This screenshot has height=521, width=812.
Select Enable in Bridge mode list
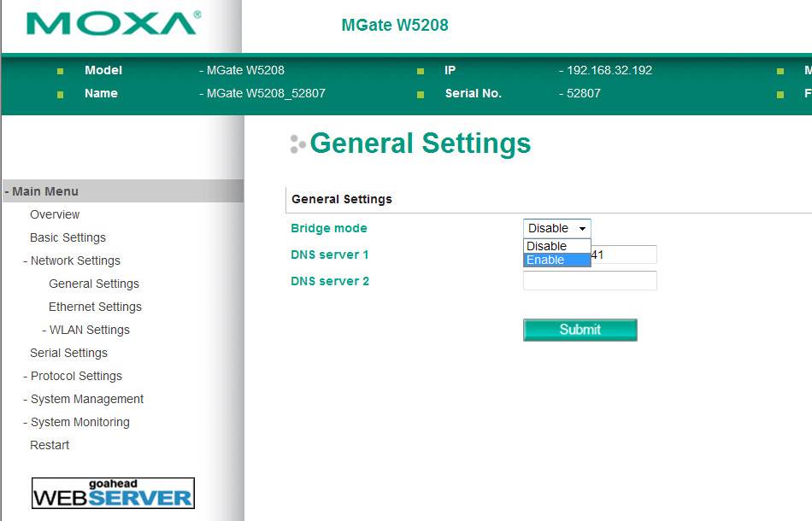tap(556, 260)
